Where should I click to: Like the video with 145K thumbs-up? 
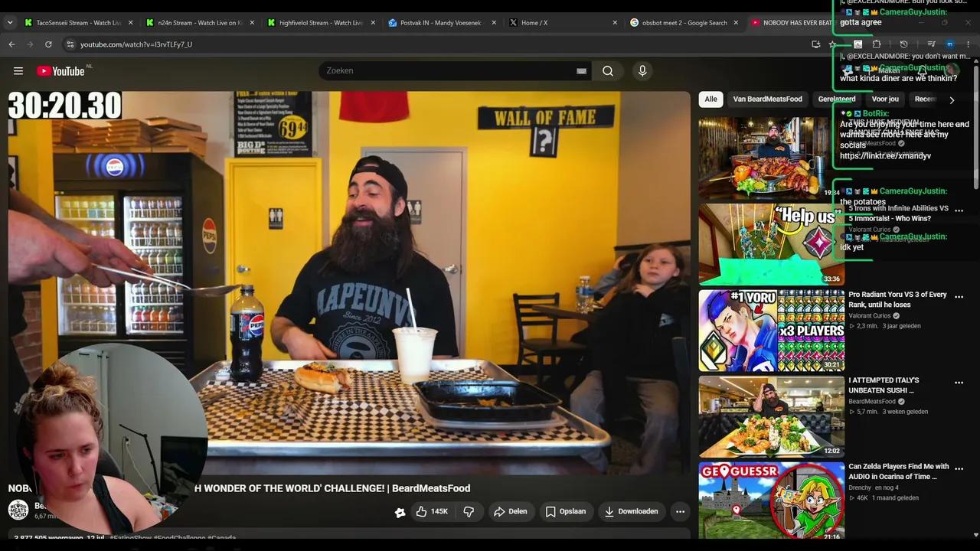(x=432, y=511)
